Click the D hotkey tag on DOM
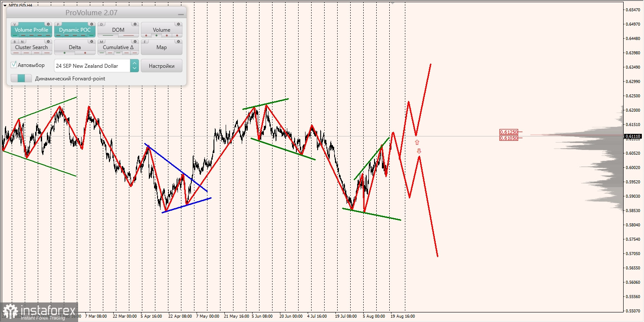 [x=102, y=24]
